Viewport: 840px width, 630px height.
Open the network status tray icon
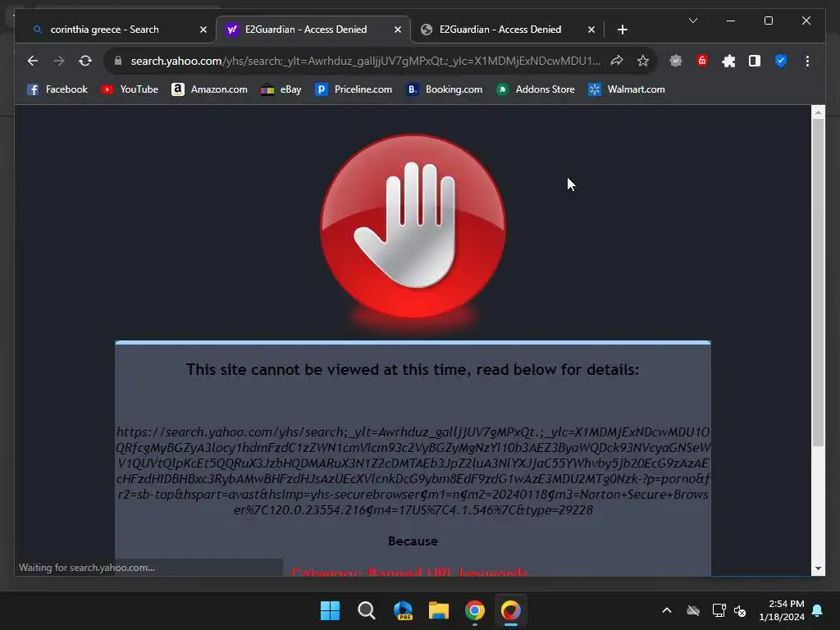pyautogui.click(x=719, y=610)
